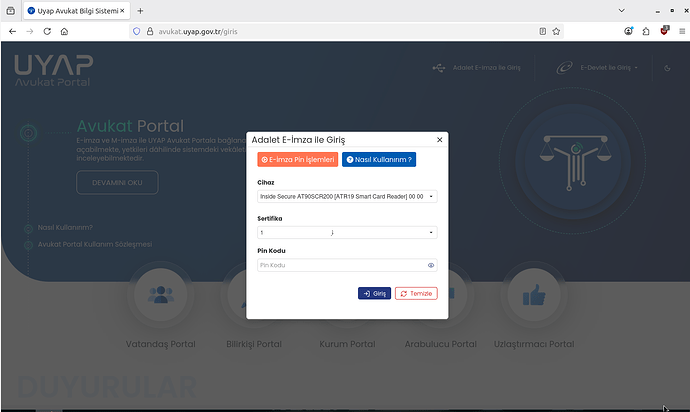
Task: Open the uBlock shield extension icon
Action: tap(664, 30)
